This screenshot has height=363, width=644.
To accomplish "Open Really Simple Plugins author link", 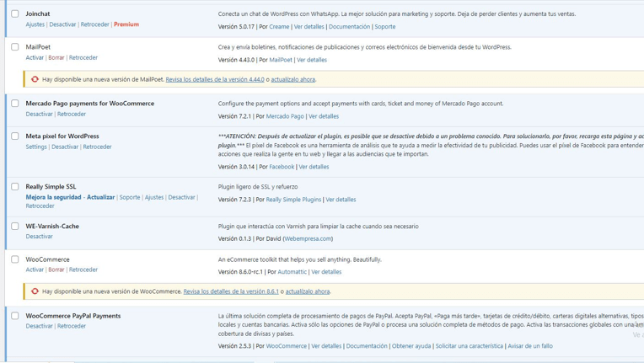I will coord(293,200).
